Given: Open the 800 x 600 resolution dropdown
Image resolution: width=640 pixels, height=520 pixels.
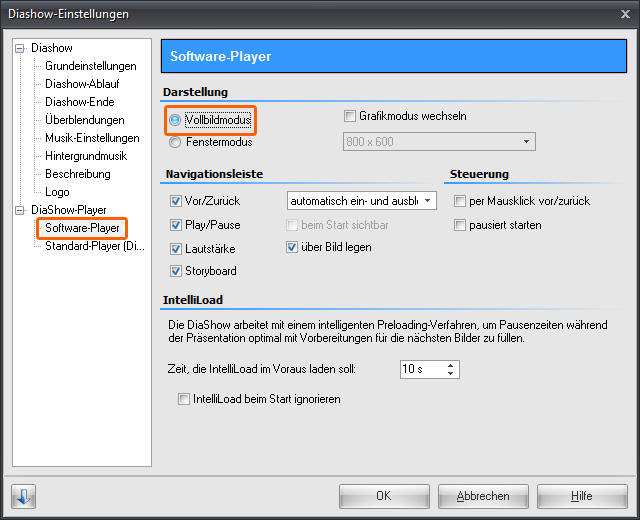Looking at the screenshot, I should [438, 143].
